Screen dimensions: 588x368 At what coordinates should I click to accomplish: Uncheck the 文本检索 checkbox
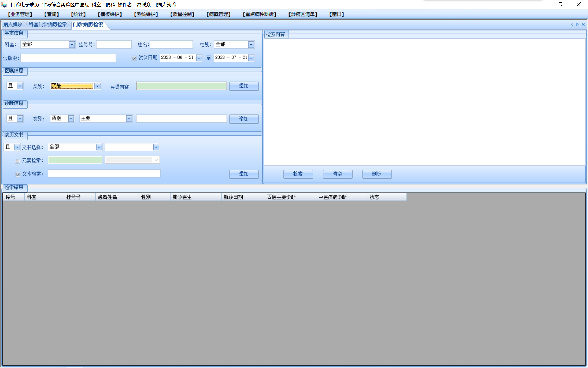(x=18, y=174)
